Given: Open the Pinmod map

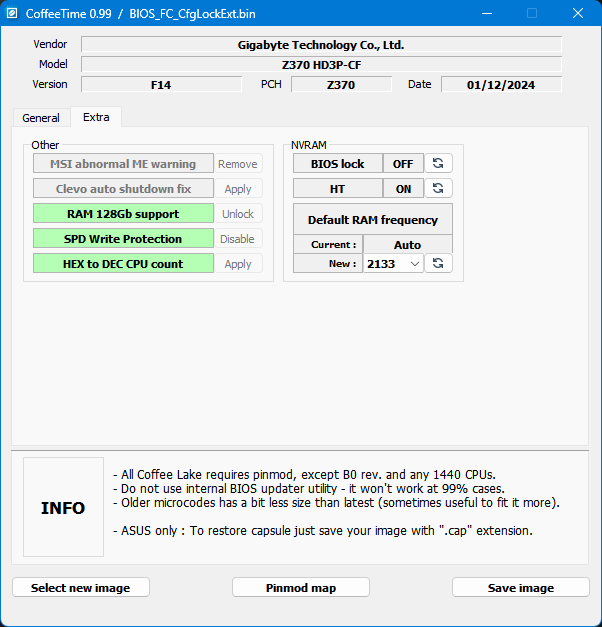Looking at the screenshot, I should tap(301, 587).
